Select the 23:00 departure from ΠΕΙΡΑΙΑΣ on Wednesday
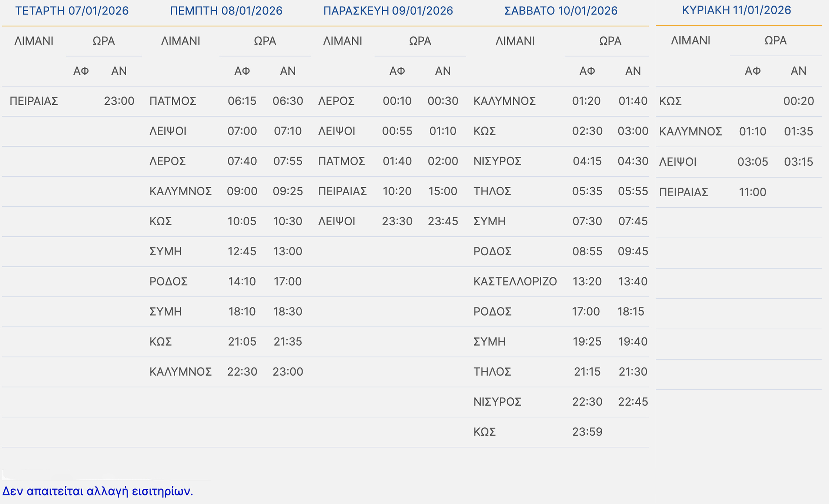 (x=119, y=101)
